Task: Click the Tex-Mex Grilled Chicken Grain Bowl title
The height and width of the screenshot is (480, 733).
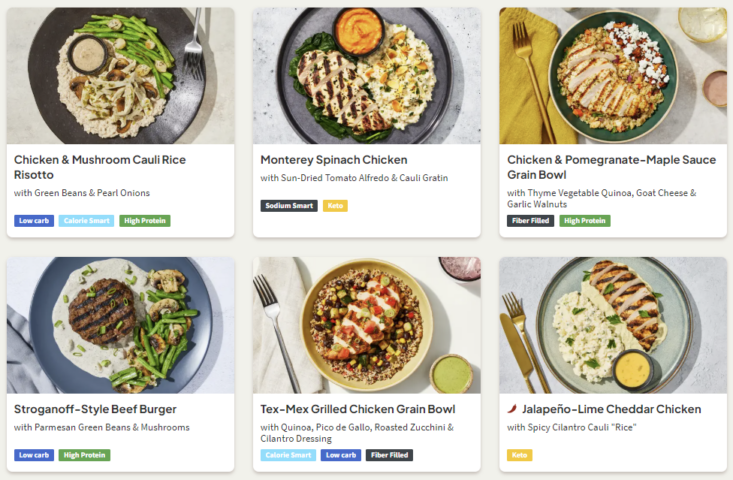Action: (357, 409)
